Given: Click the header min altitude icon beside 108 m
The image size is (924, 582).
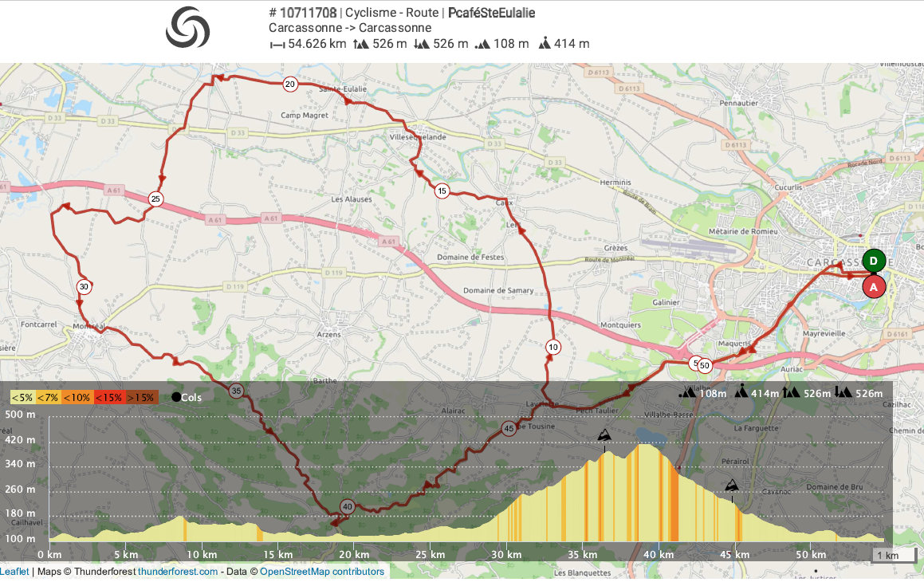Looking at the screenshot, I should point(482,45).
